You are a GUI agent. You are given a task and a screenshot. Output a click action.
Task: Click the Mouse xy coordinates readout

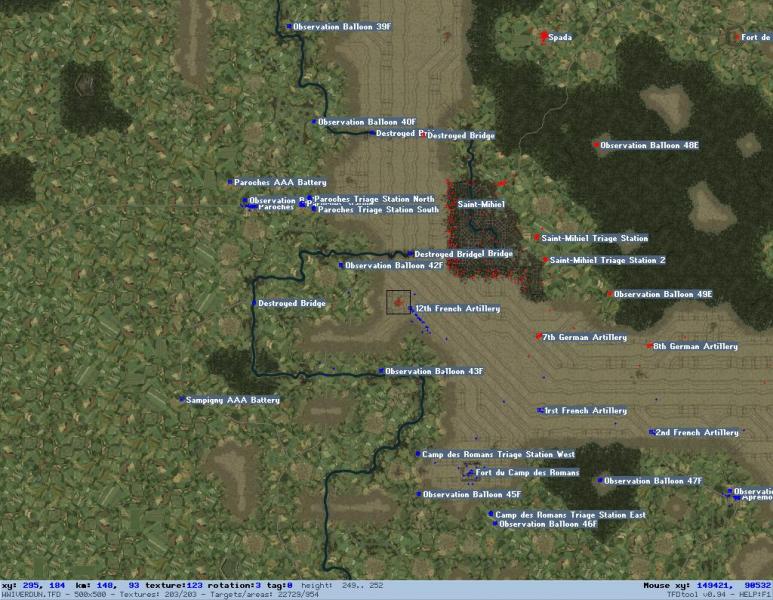(707, 585)
